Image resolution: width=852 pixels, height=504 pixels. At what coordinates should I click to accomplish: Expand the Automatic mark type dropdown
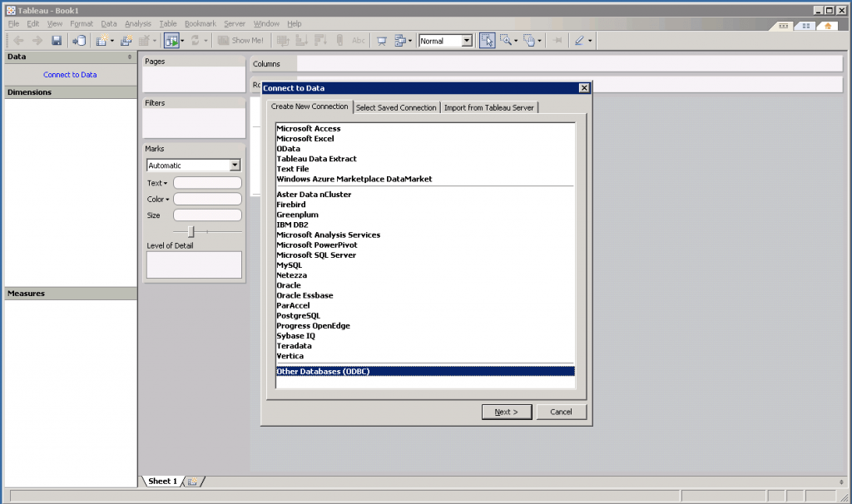point(235,166)
